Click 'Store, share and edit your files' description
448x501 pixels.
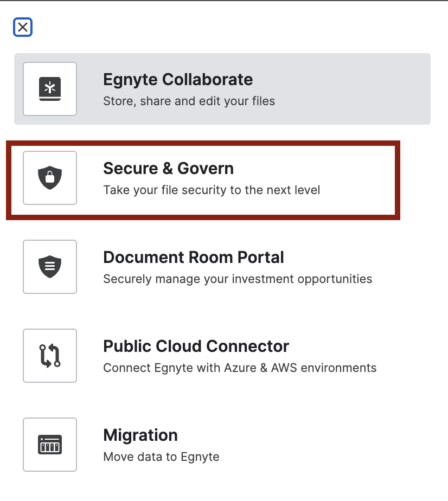(x=188, y=101)
